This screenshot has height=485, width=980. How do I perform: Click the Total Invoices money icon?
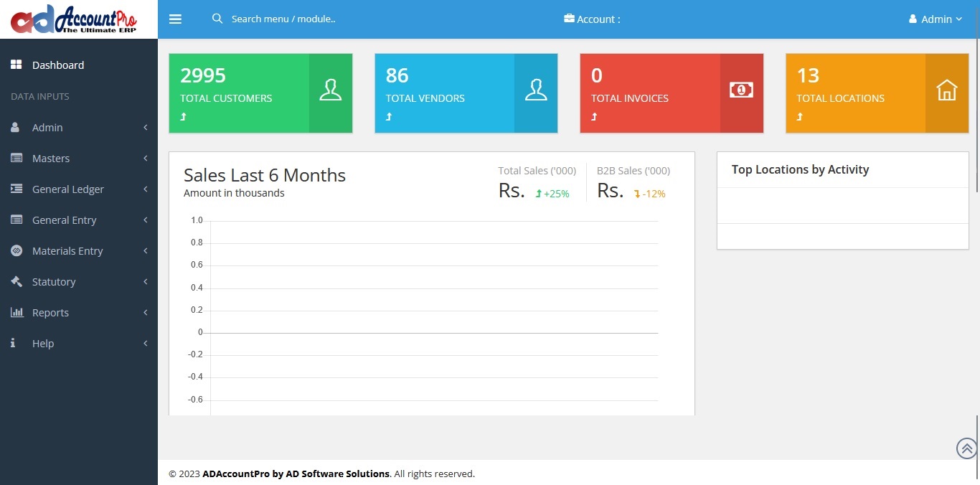[741, 90]
